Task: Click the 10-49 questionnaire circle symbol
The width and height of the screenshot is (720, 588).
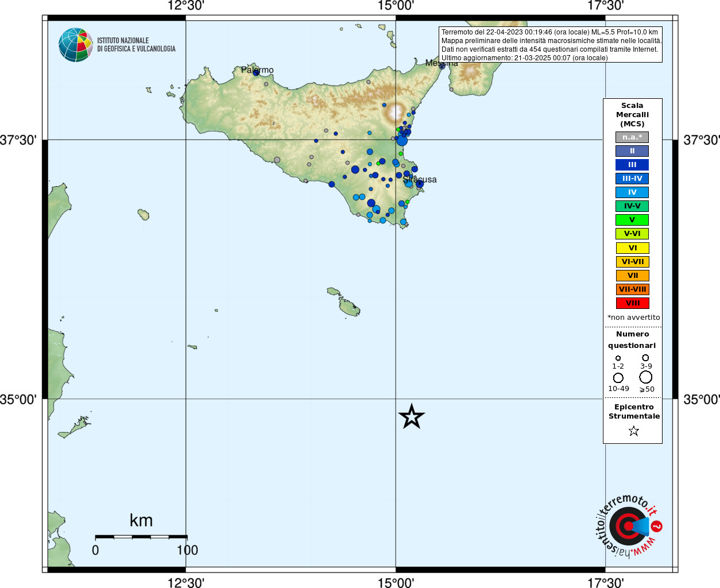Action: click(x=618, y=378)
